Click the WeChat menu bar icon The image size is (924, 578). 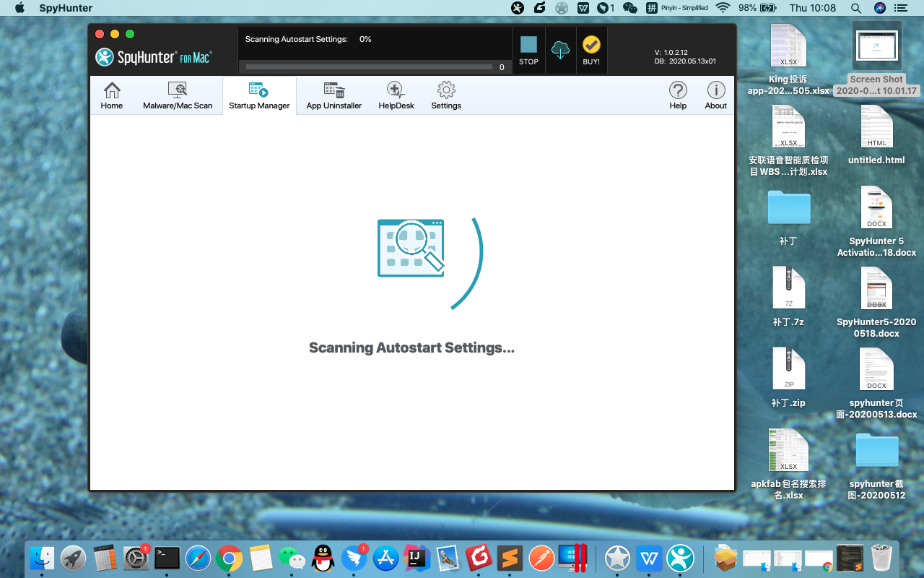coord(630,8)
